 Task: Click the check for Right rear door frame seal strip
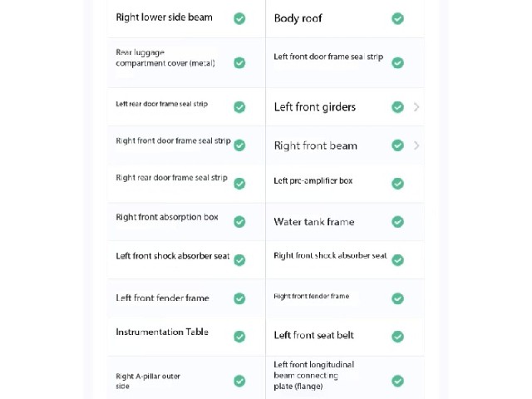239,184
